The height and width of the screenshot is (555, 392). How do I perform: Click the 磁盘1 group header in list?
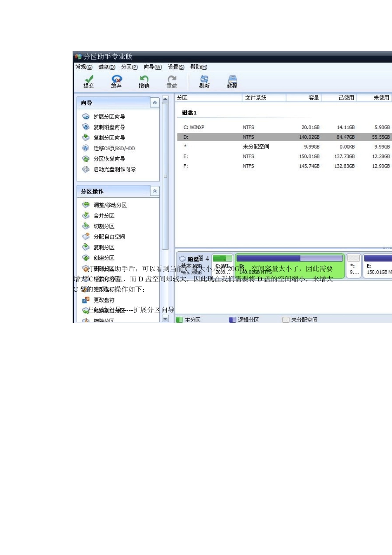(x=189, y=113)
